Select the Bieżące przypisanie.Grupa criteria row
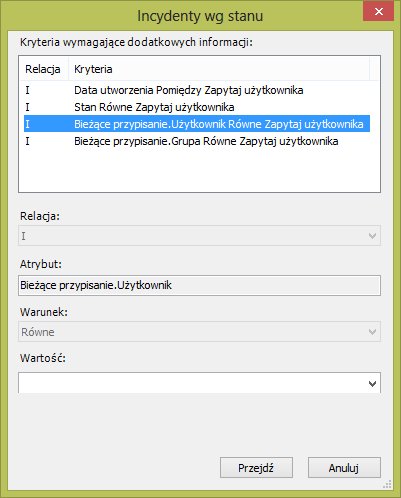This screenshot has height=498, width=401. [x=197, y=141]
